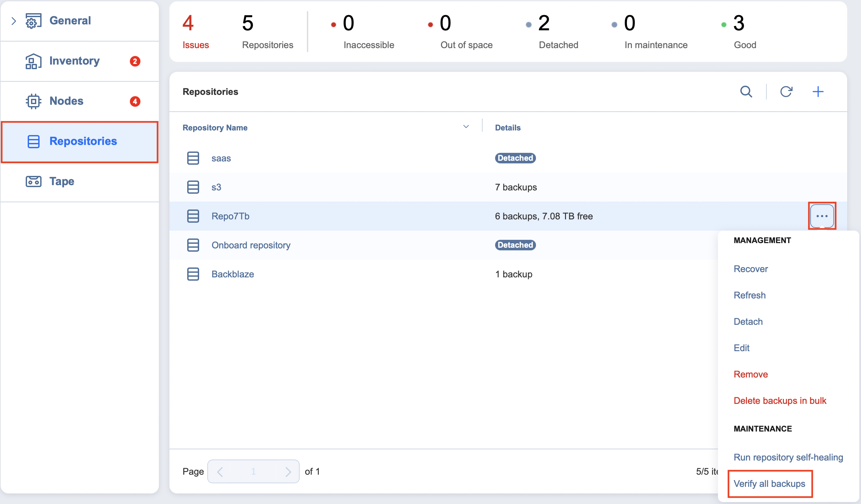Viewport: 861px width, 504px height.
Task: Click the repository icon beside saas
Action: [193, 158]
